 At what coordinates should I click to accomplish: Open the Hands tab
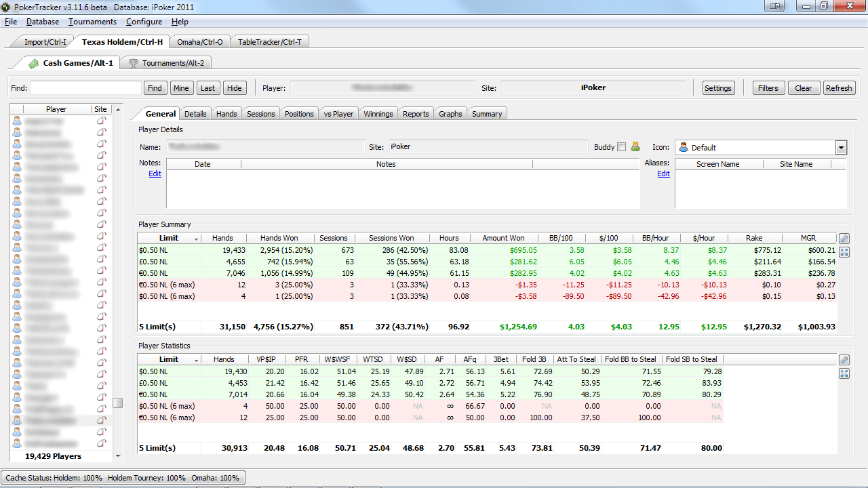[x=226, y=114]
